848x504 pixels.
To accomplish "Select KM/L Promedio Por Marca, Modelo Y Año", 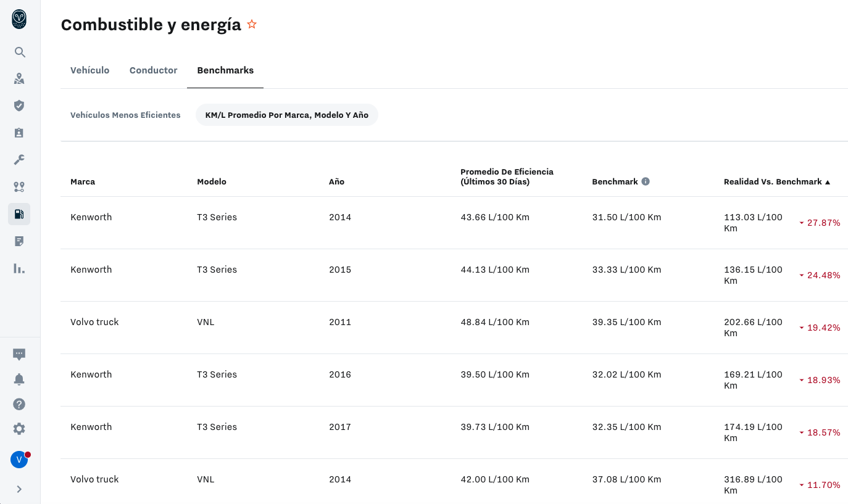I will pyautogui.click(x=286, y=115).
